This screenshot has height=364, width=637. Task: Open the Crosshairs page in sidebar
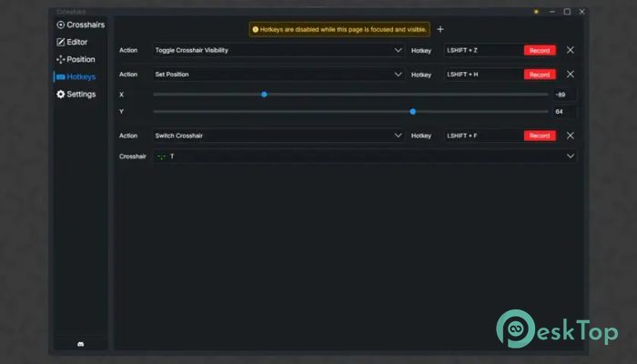pos(80,25)
